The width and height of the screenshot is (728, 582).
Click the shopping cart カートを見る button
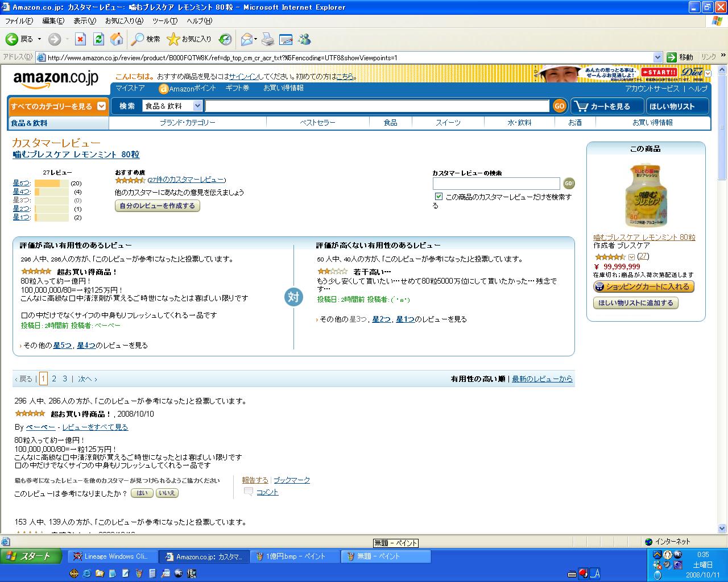(x=607, y=106)
